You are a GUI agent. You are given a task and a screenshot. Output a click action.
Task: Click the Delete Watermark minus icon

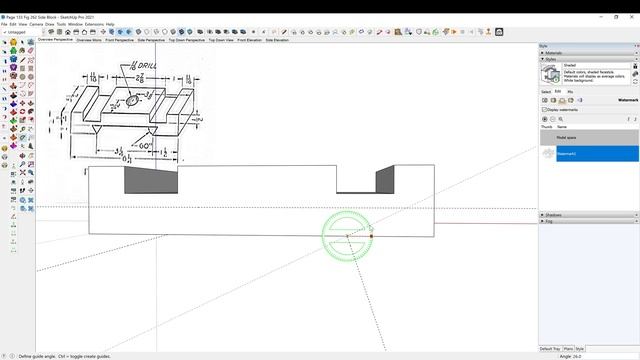pyautogui.click(x=553, y=119)
